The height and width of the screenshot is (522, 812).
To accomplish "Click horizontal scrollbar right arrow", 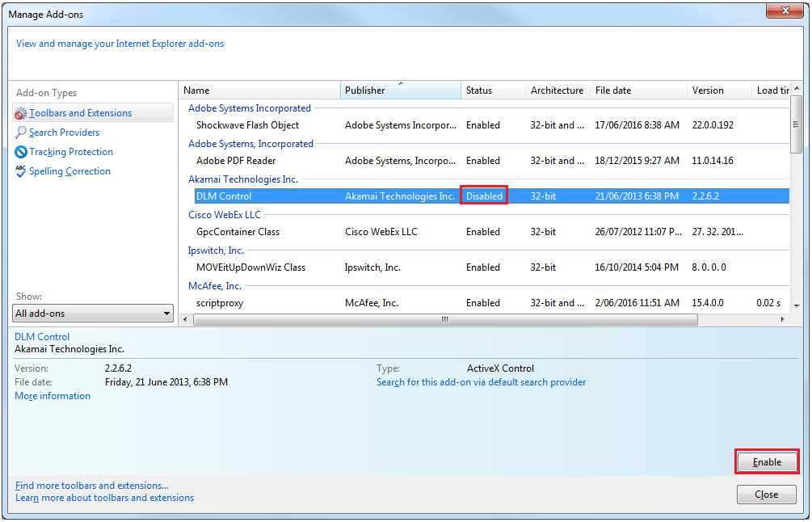I will click(x=781, y=320).
